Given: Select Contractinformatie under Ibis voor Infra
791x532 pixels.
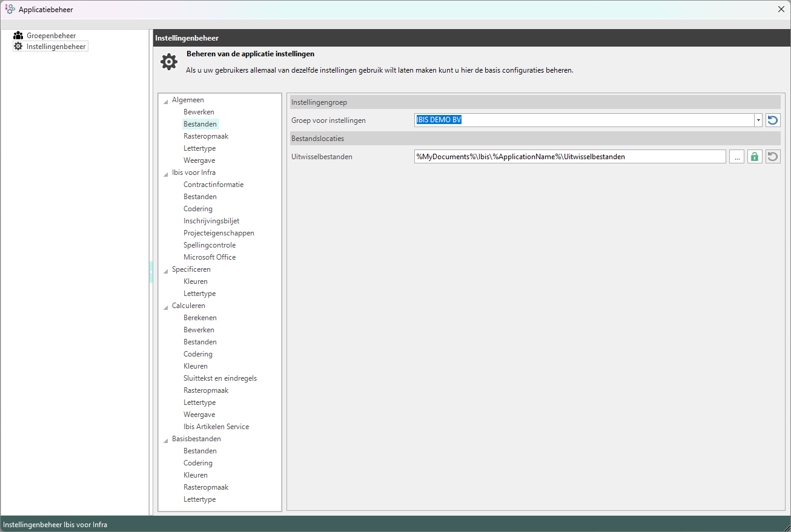Looking at the screenshot, I should coord(213,185).
